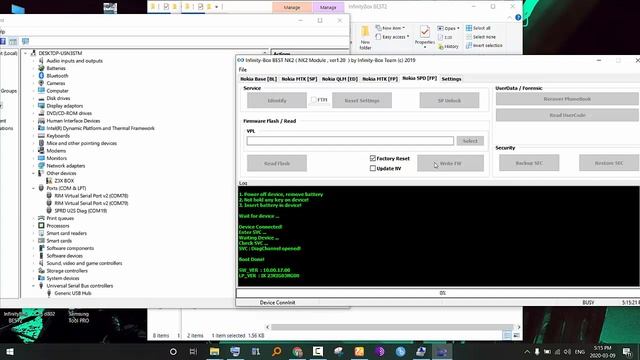640x360 pixels.
Task: Click the Network adapters icon
Action: (41, 165)
